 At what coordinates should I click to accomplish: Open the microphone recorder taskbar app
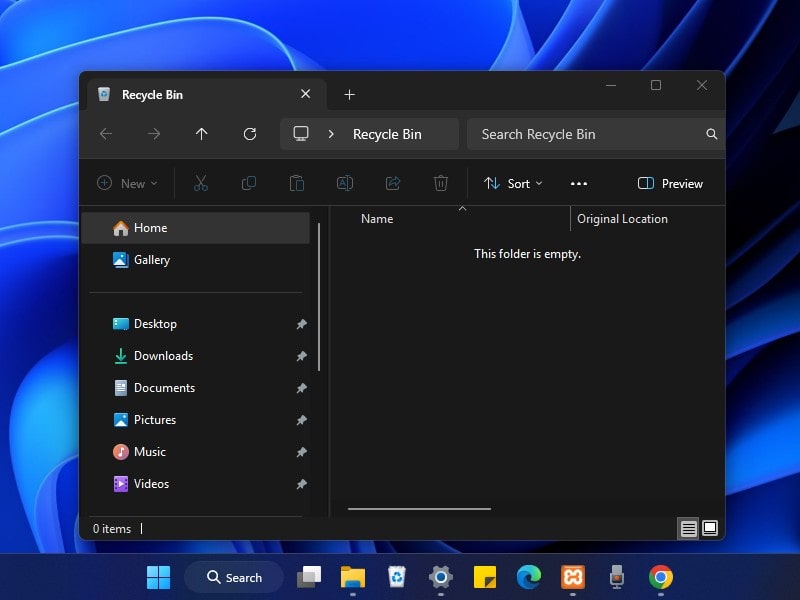click(x=617, y=577)
